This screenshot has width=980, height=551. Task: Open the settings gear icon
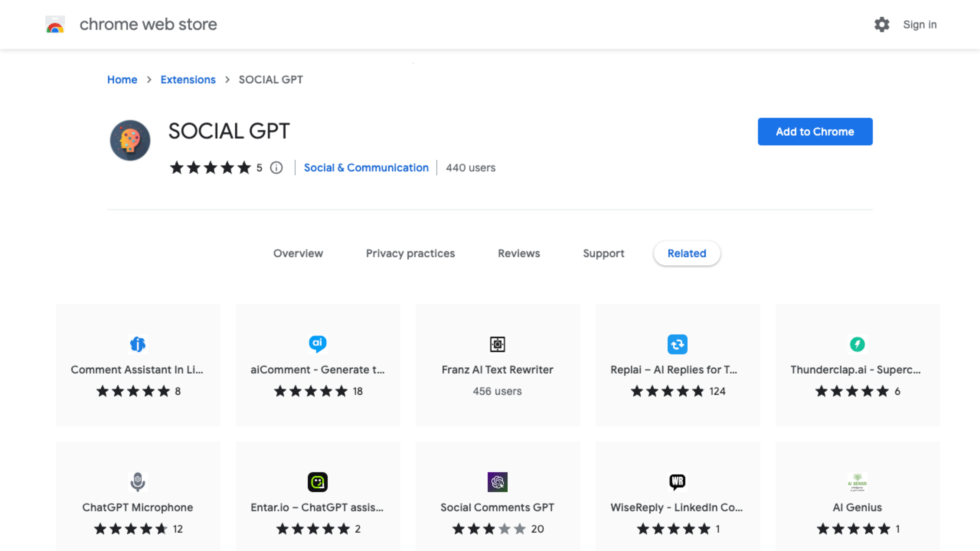pos(881,25)
